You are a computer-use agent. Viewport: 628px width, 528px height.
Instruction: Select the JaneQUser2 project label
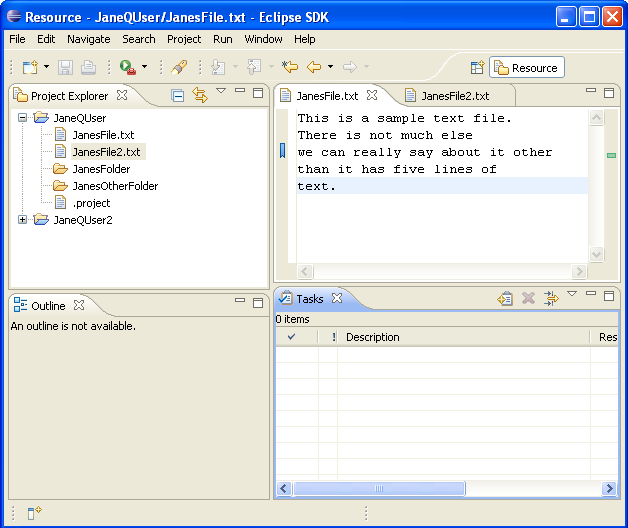(x=83, y=220)
